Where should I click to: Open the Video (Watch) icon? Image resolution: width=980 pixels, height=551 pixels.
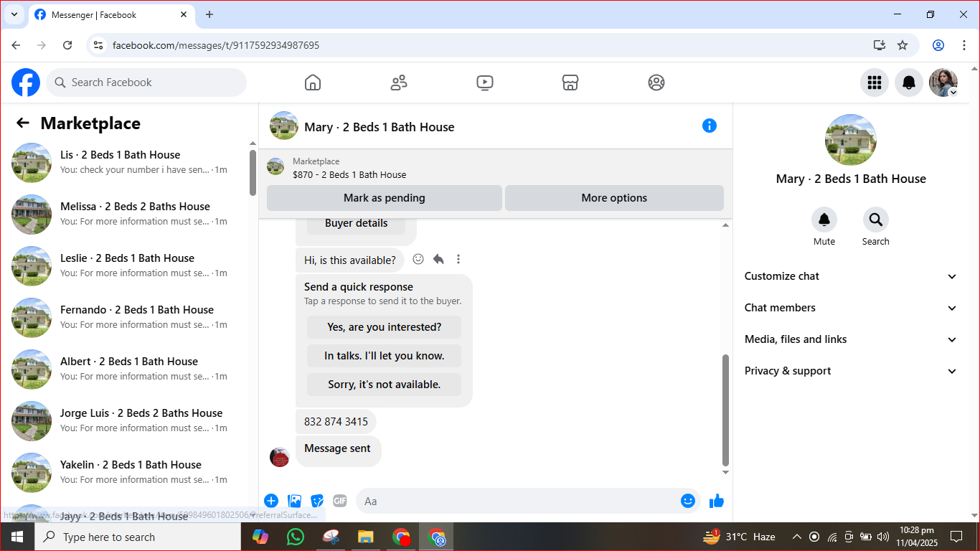point(485,83)
